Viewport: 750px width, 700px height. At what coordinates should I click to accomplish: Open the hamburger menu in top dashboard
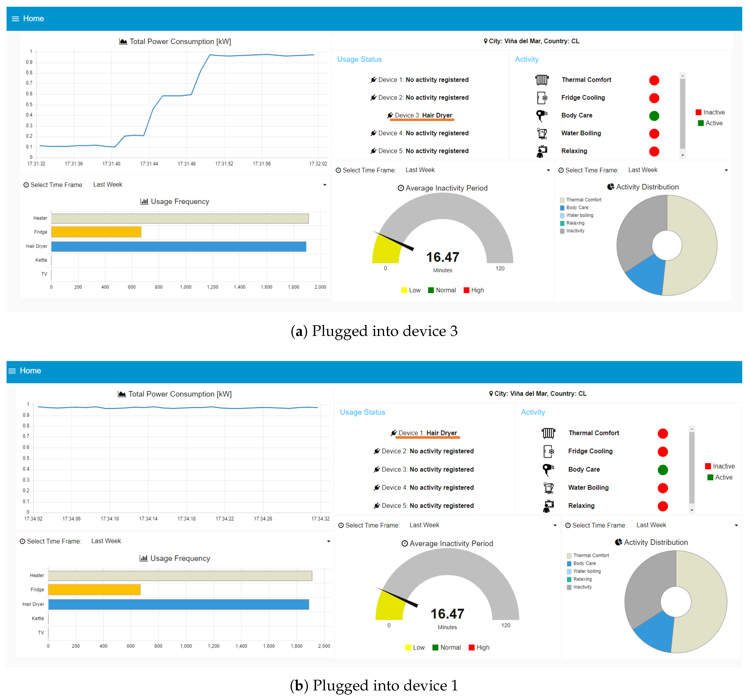(16, 19)
